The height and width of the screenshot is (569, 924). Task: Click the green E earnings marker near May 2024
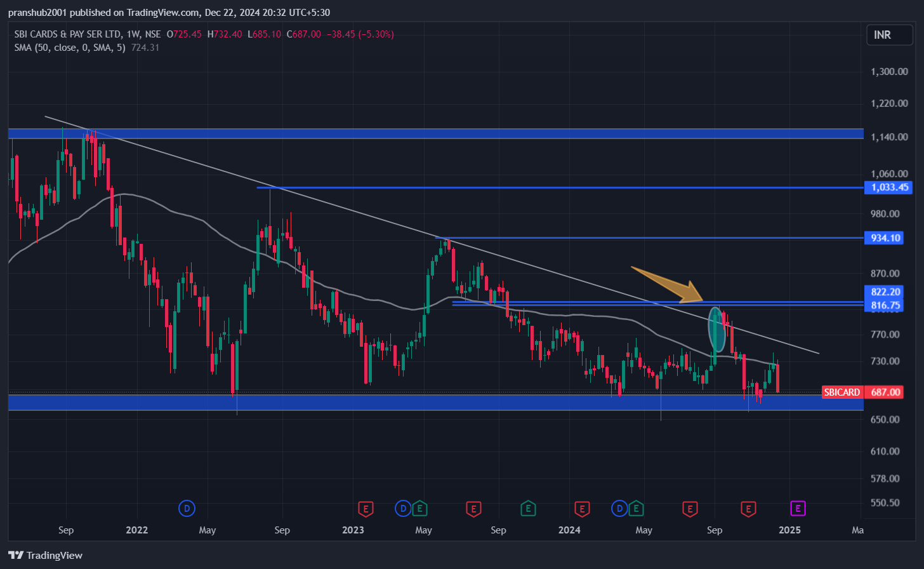[x=636, y=508]
